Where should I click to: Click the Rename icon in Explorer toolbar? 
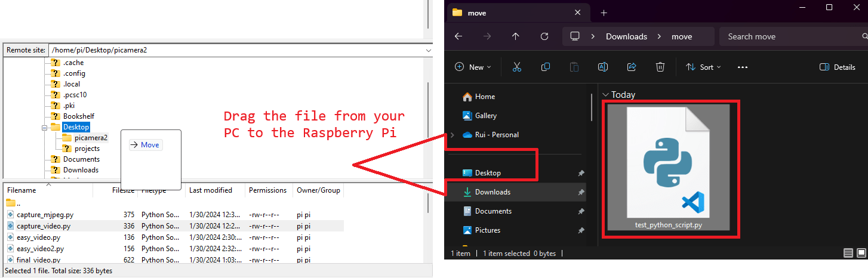[x=603, y=67]
